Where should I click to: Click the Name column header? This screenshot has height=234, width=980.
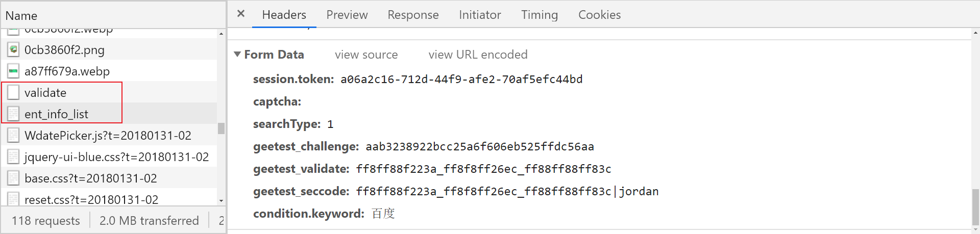pos(113,15)
